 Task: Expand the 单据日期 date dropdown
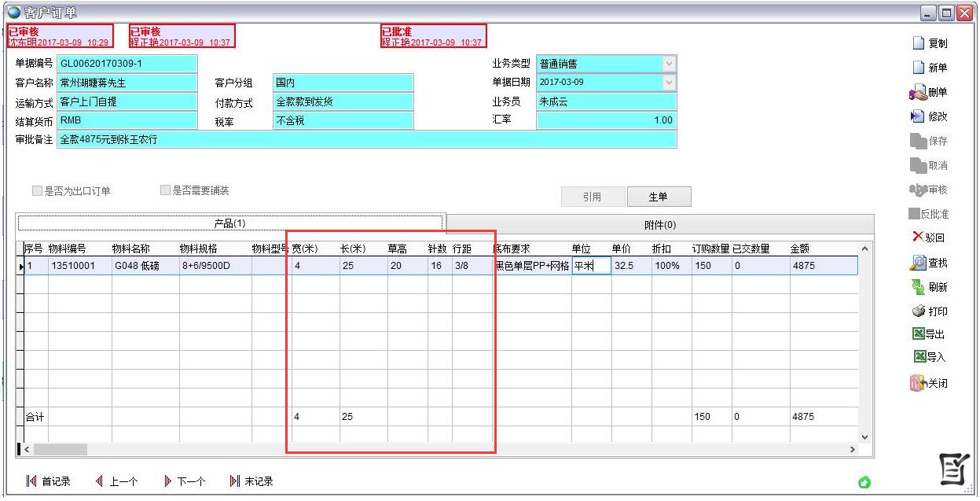(669, 83)
